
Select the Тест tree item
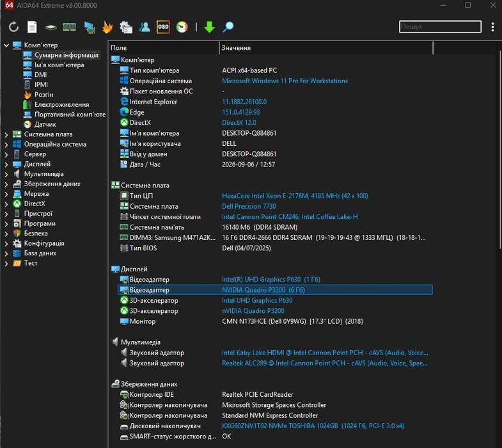click(x=31, y=263)
